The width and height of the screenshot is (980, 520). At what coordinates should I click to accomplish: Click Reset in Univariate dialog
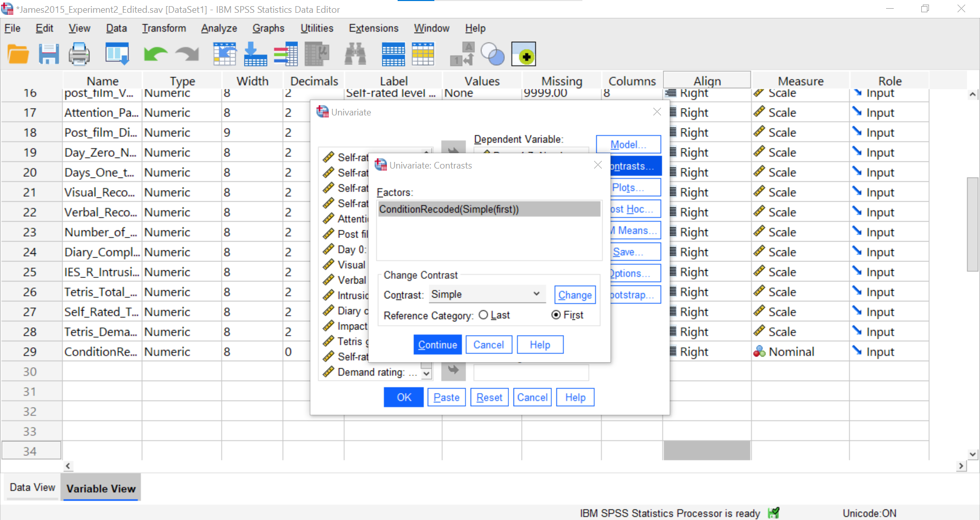click(x=489, y=397)
